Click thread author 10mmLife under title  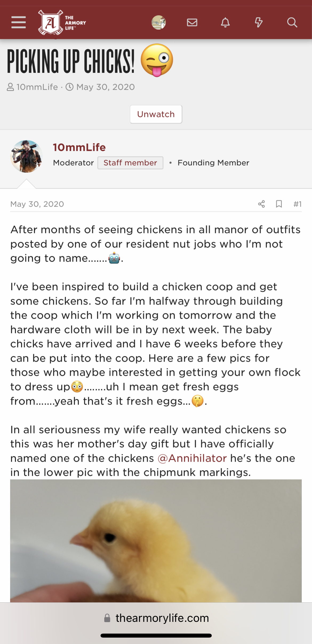pyautogui.click(x=37, y=87)
